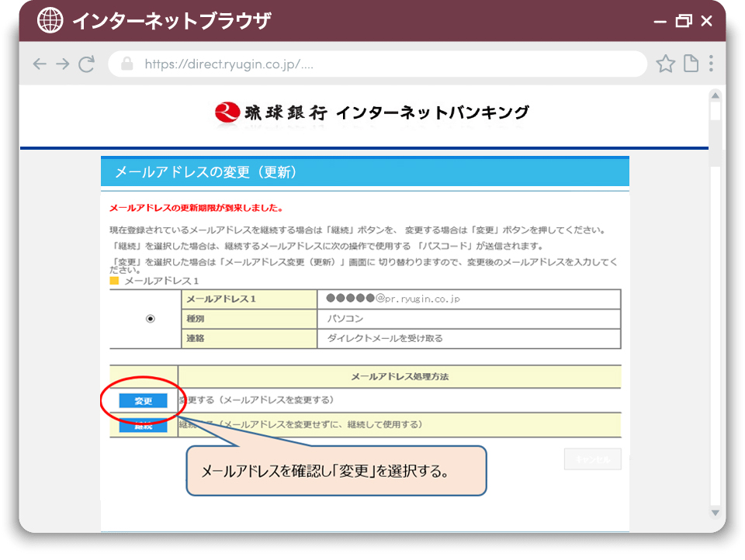This screenshot has height=560, width=745.
Task: Minimize the browser window
Action: pyautogui.click(x=660, y=21)
